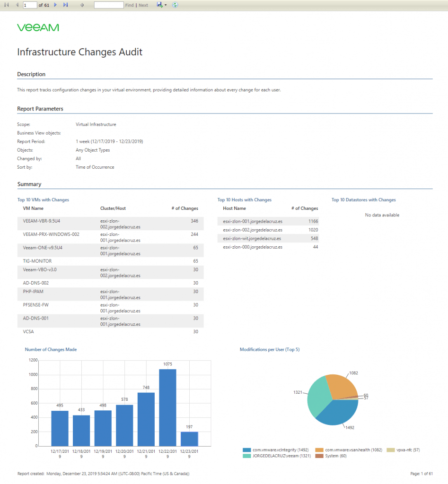
Task: Click the Top 10 VMs with Changes heading
Action: click(x=43, y=200)
